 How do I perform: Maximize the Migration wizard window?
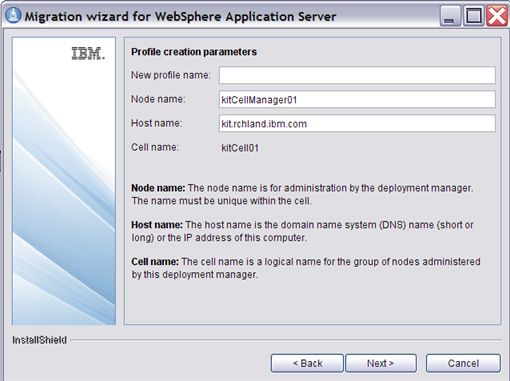[473, 16]
